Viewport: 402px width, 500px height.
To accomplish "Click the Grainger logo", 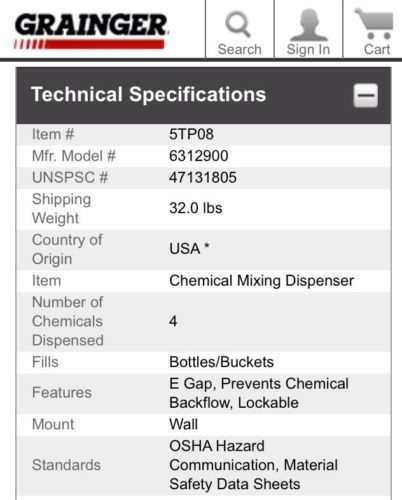I will click(x=91, y=31).
